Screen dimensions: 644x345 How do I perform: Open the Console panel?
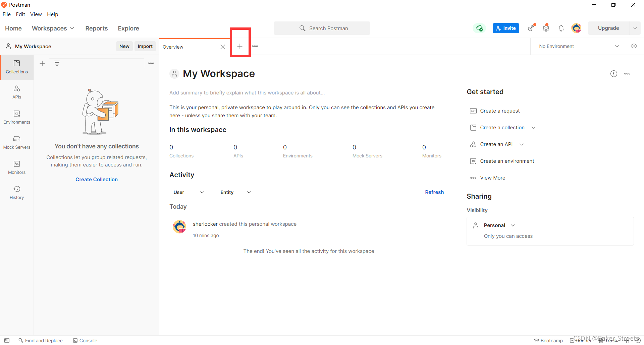point(85,341)
